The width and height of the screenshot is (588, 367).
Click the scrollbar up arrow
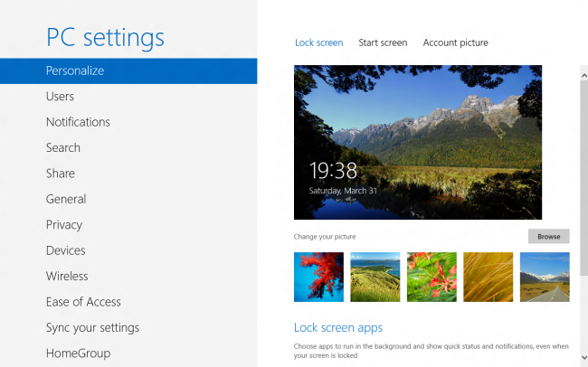click(583, 75)
